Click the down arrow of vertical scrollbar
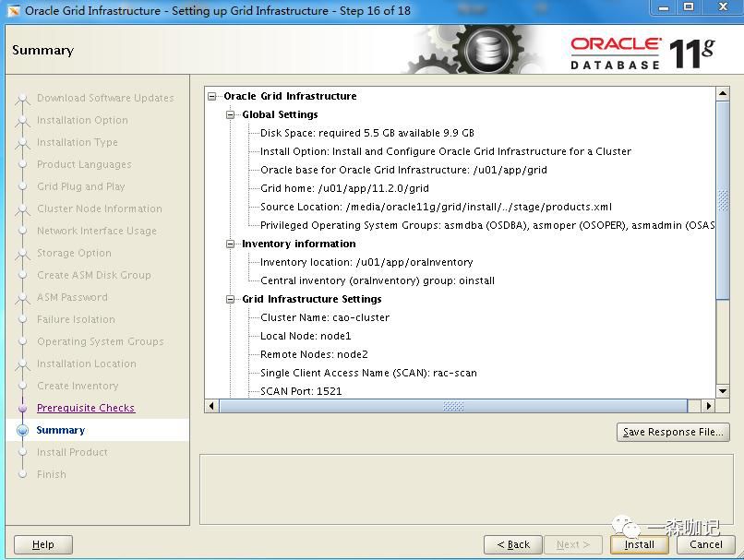The image size is (744, 560). tap(722, 391)
